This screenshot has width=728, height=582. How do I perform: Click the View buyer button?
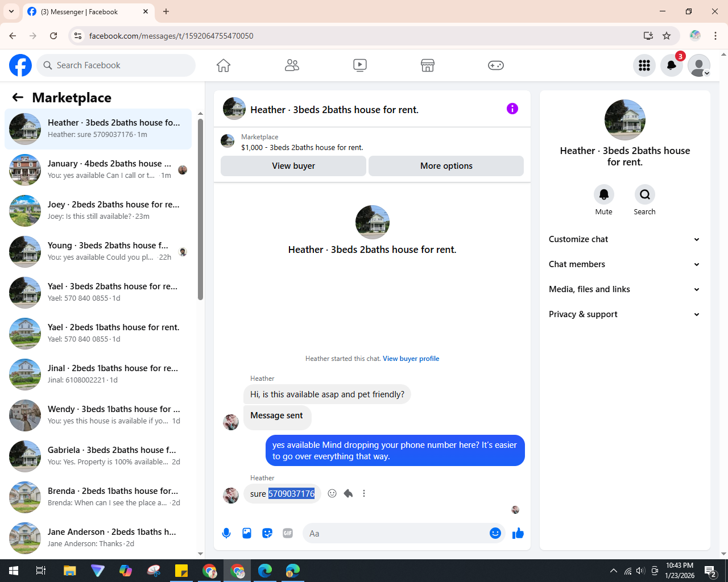coord(293,166)
